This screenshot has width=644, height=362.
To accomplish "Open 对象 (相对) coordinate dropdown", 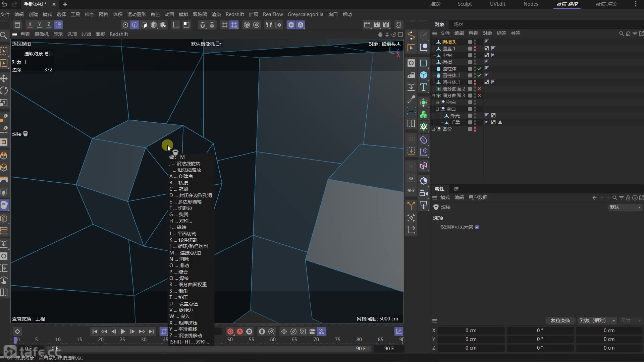I will pos(597,320).
